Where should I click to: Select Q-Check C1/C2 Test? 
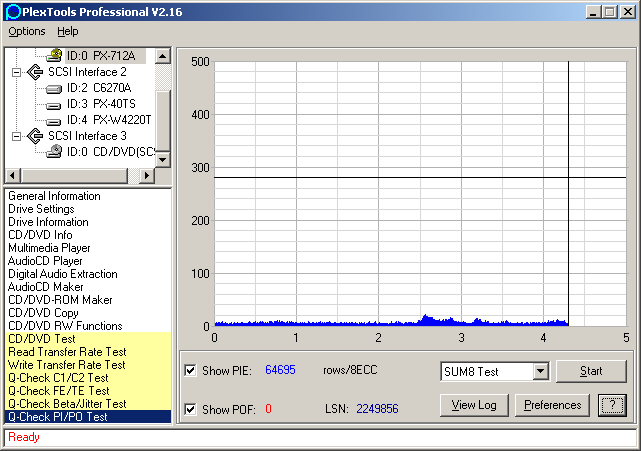click(x=88, y=378)
